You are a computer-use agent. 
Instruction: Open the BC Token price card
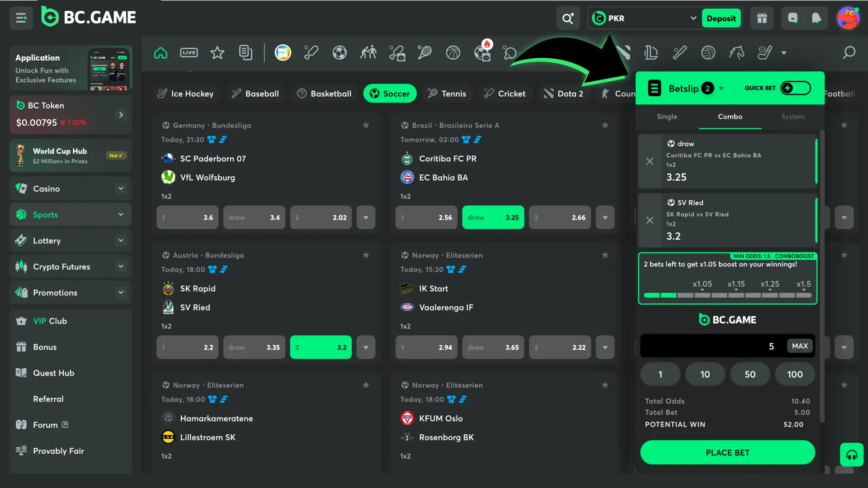coord(71,114)
